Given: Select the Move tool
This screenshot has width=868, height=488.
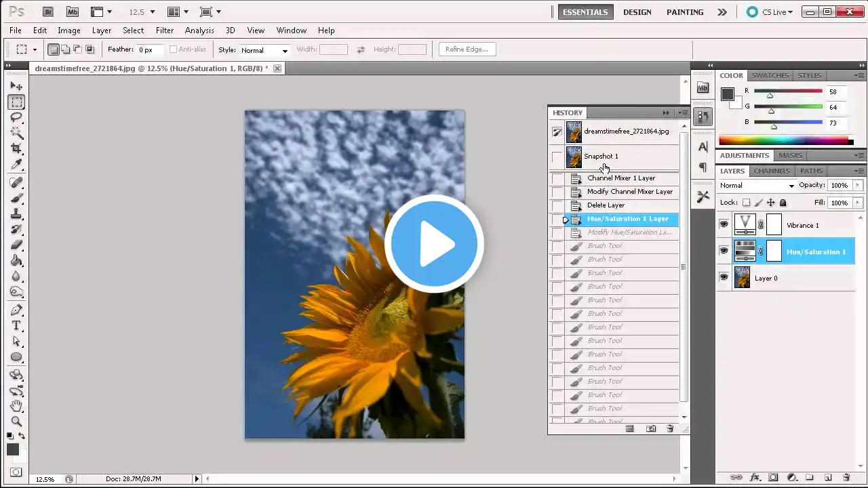Looking at the screenshot, I should tap(16, 86).
